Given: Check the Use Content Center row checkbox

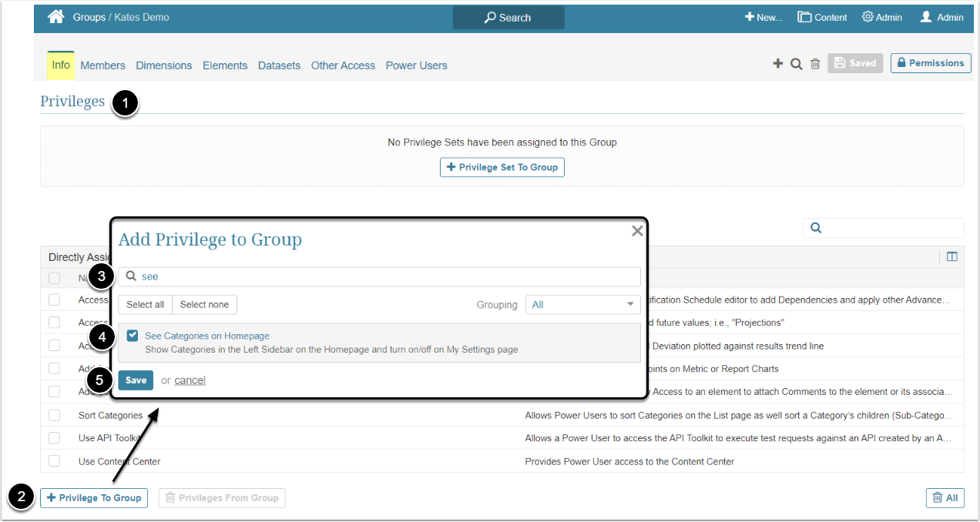Looking at the screenshot, I should pyautogui.click(x=54, y=461).
